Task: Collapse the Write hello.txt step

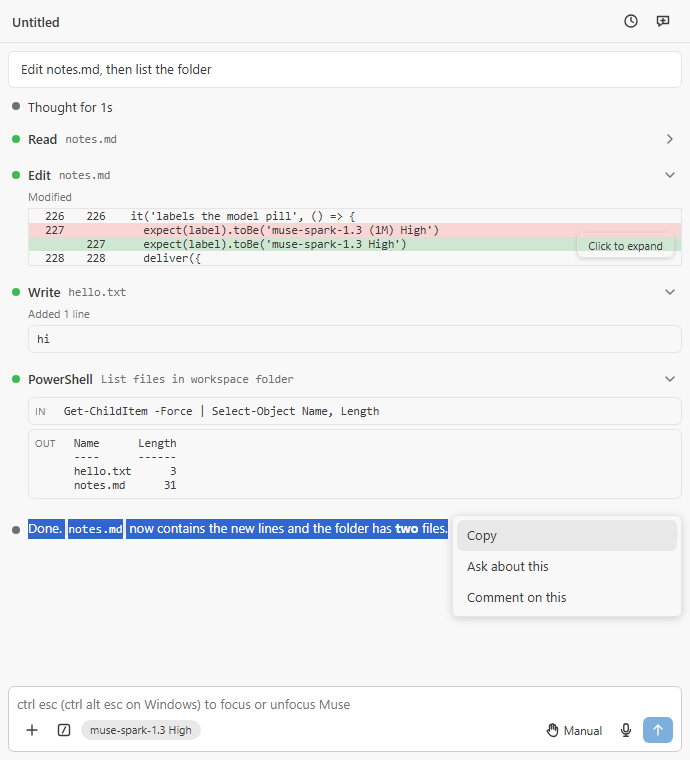Action: [x=670, y=292]
